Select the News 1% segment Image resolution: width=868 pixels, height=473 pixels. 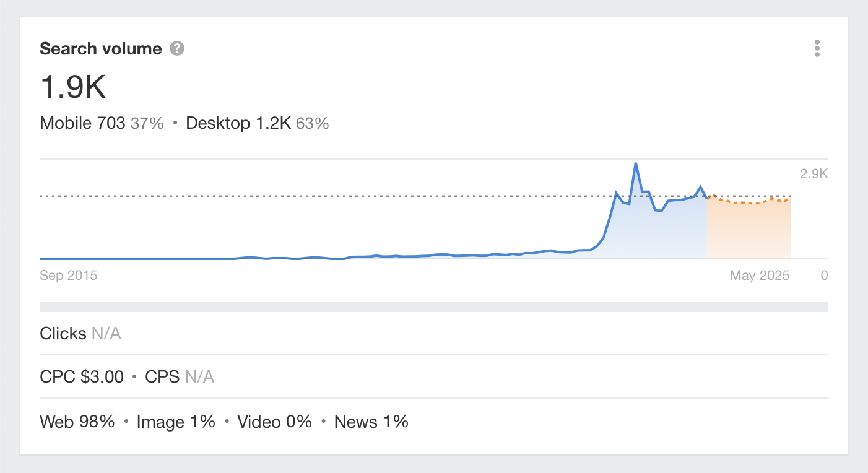coord(371,422)
